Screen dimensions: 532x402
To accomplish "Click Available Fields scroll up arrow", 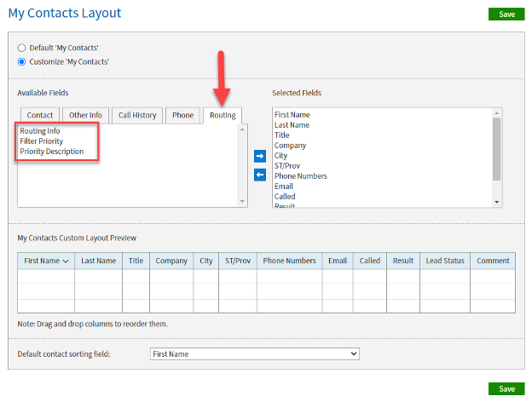I will point(242,129).
